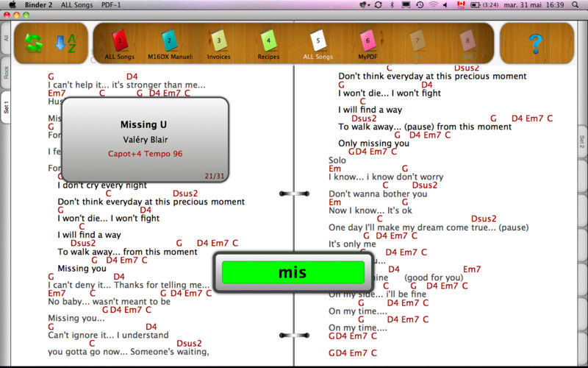Open white binder number 5
The image size is (588, 368).
click(x=318, y=42)
